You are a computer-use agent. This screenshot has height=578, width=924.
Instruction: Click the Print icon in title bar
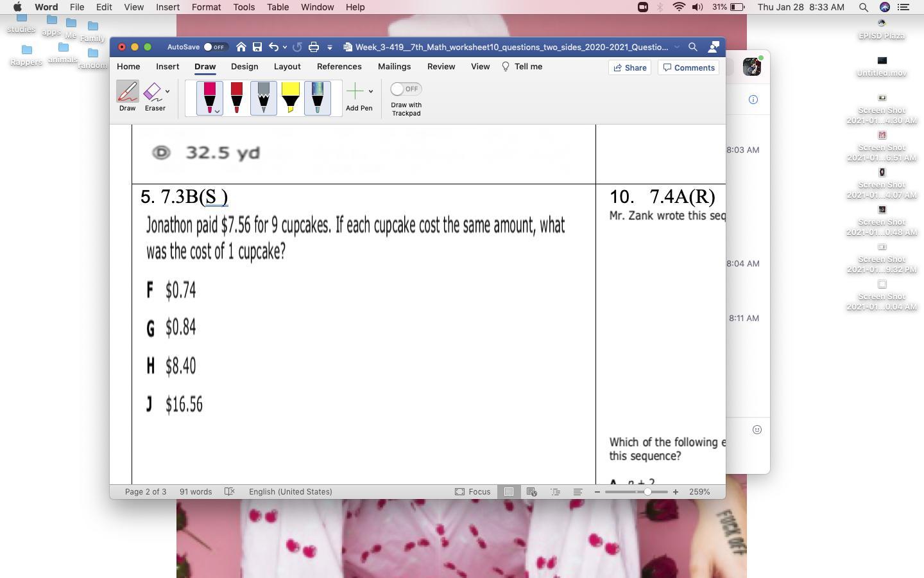click(314, 47)
